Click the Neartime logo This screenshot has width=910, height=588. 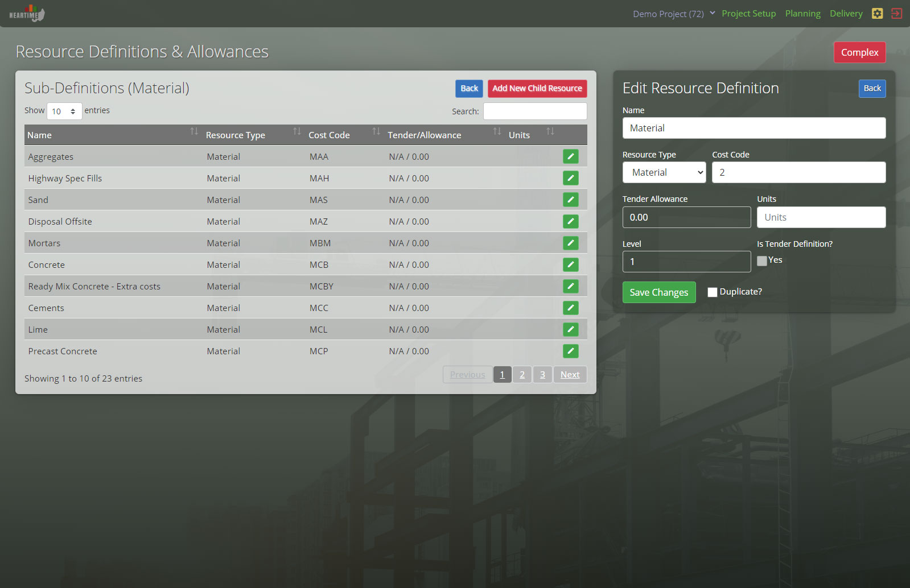click(27, 14)
